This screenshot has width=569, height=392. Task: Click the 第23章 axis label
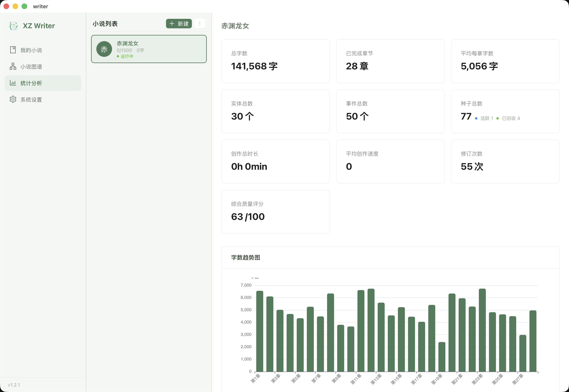coord(477,379)
